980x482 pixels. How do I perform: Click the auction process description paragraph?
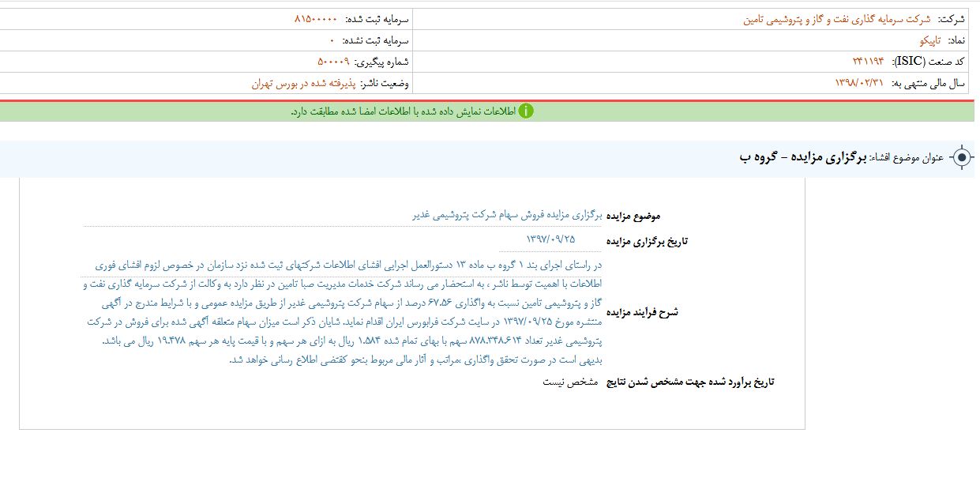tap(343, 312)
